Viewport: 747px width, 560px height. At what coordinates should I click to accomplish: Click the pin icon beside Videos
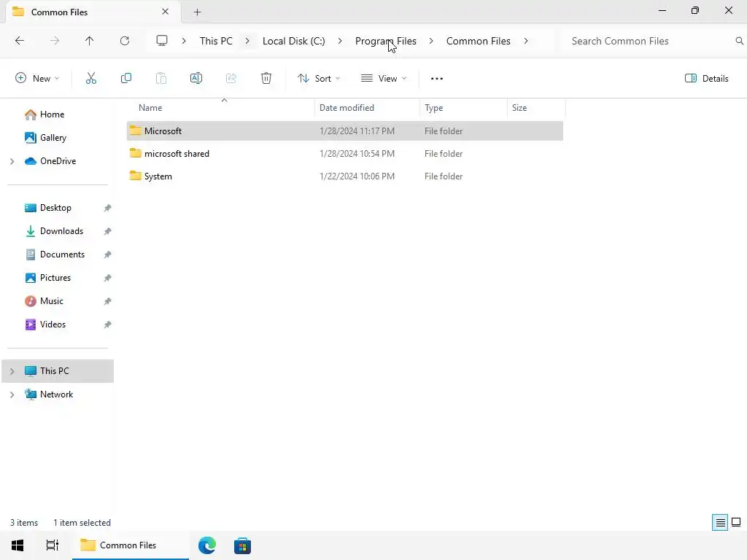point(108,324)
